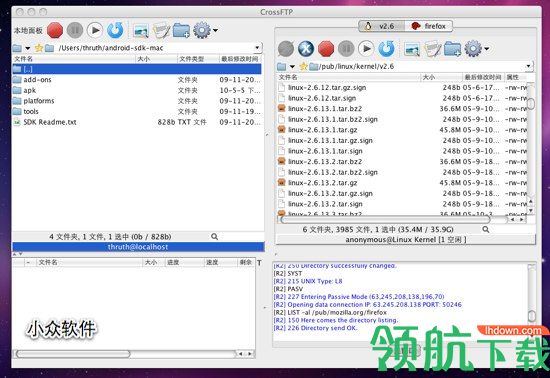Viewport: 550px width, 378px height.
Task: Click the thruth@localhost status bar
Action: (138, 247)
